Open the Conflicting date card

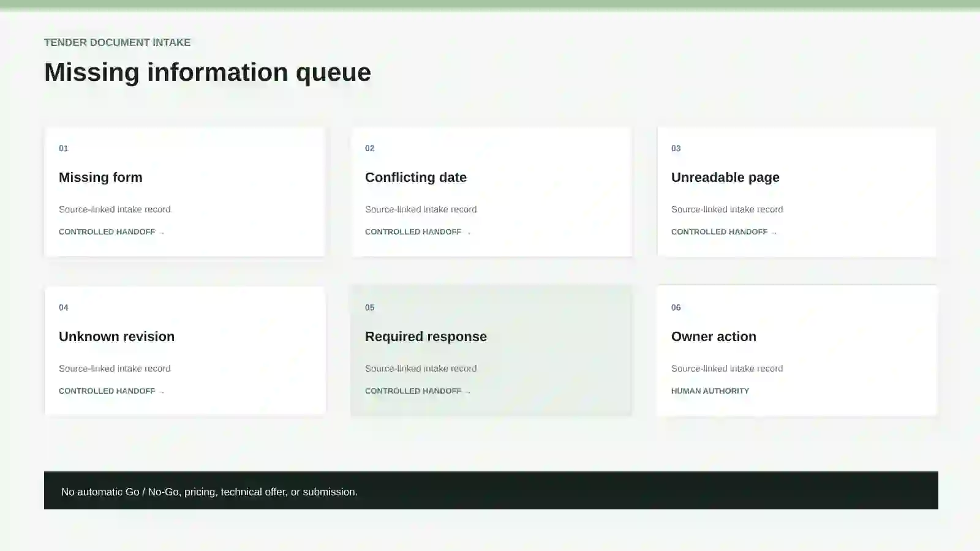coord(491,192)
